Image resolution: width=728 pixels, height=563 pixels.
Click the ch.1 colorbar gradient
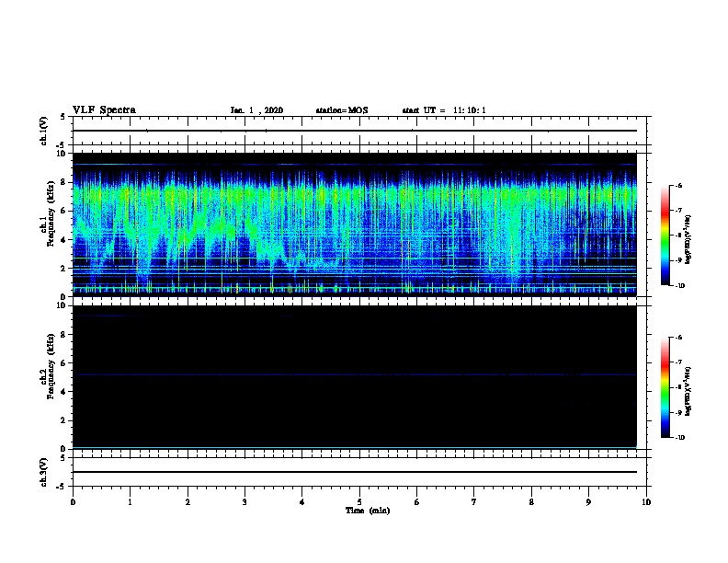[x=665, y=236]
